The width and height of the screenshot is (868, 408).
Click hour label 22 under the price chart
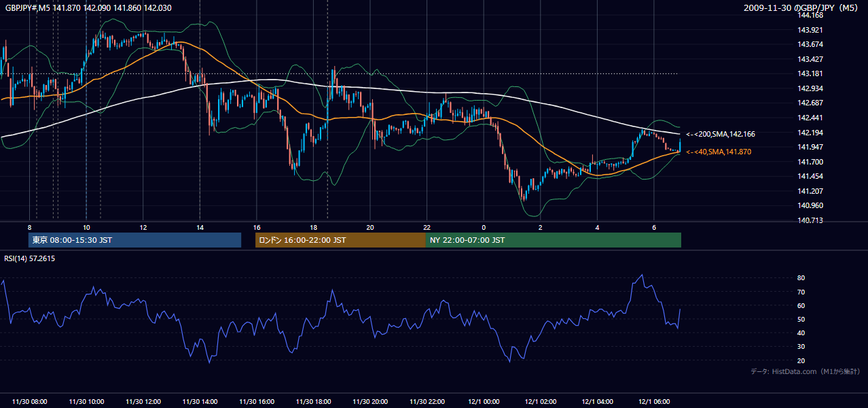tap(427, 227)
